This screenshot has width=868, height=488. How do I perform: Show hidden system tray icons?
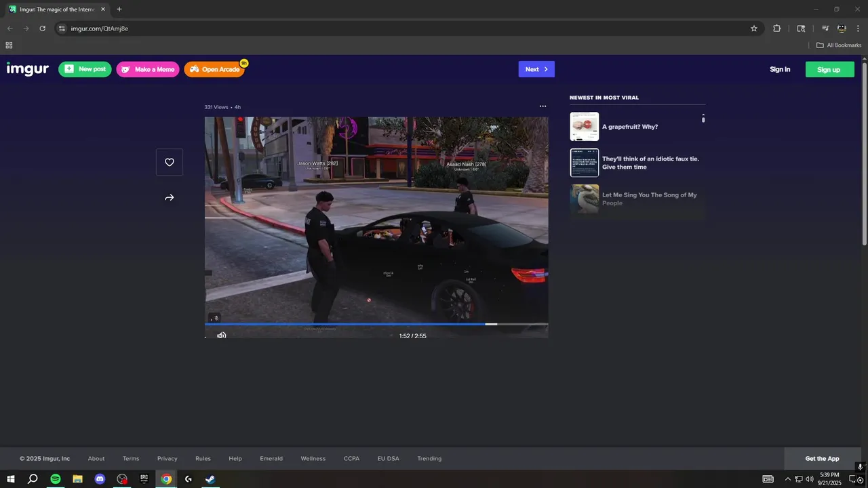(787, 479)
